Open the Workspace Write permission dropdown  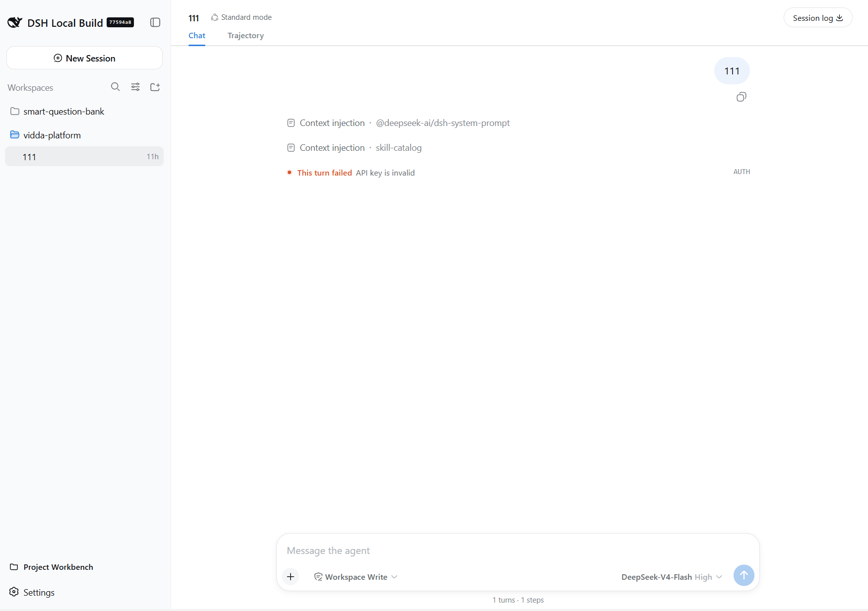pyautogui.click(x=356, y=577)
